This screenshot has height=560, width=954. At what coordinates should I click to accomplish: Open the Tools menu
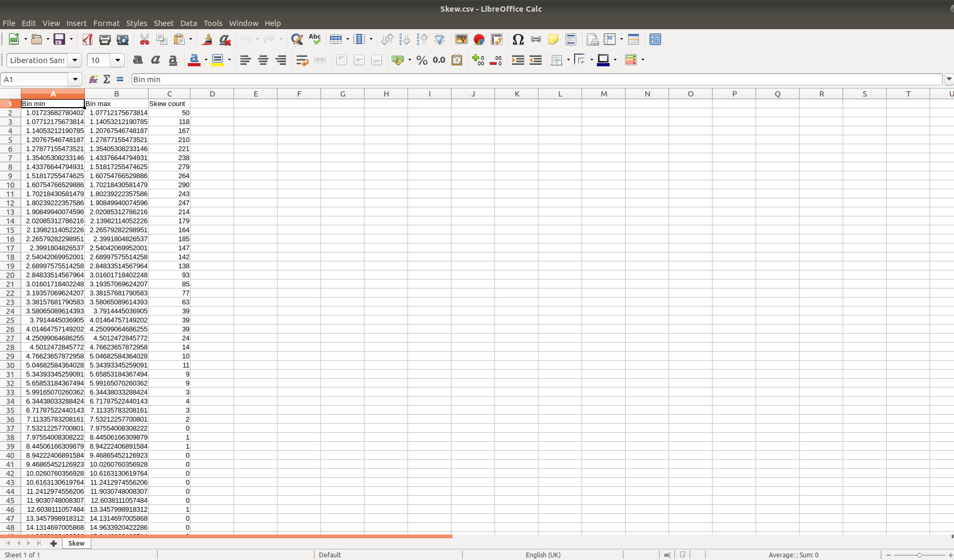click(213, 23)
